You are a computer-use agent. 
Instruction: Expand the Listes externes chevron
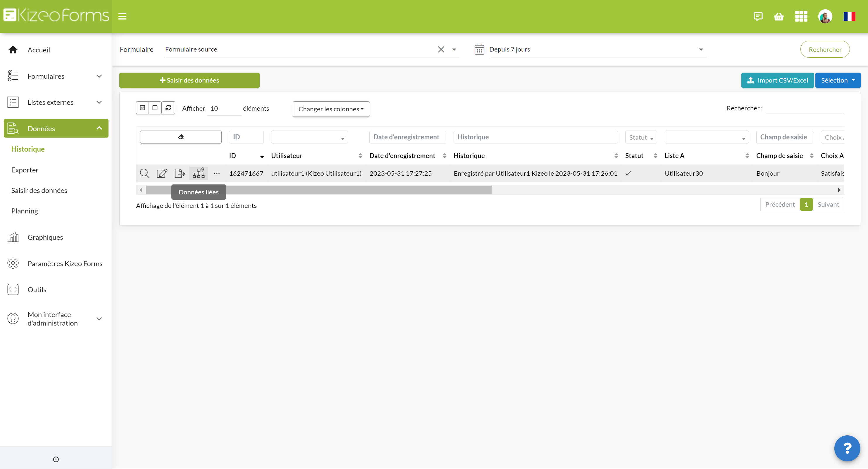pyautogui.click(x=99, y=102)
